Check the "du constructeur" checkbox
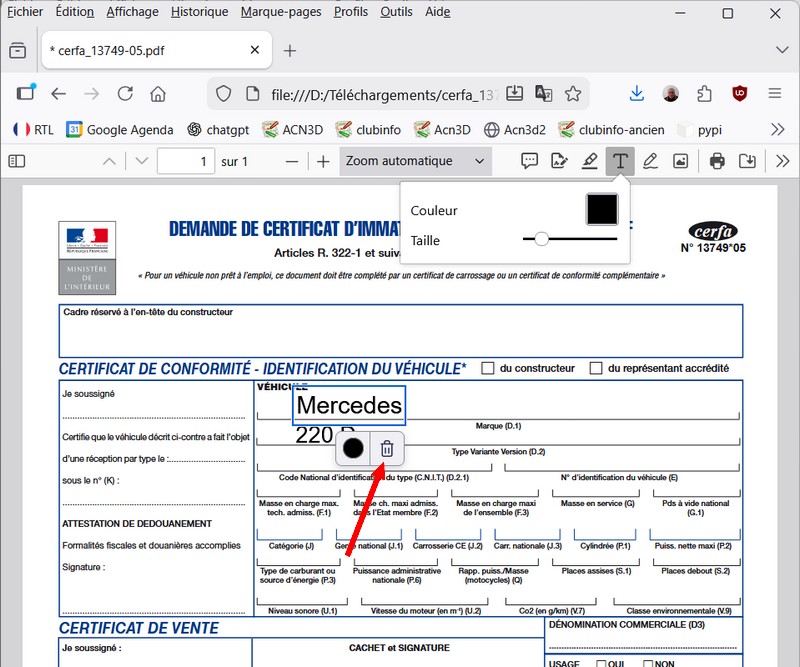The height and width of the screenshot is (667, 800). 488,368
